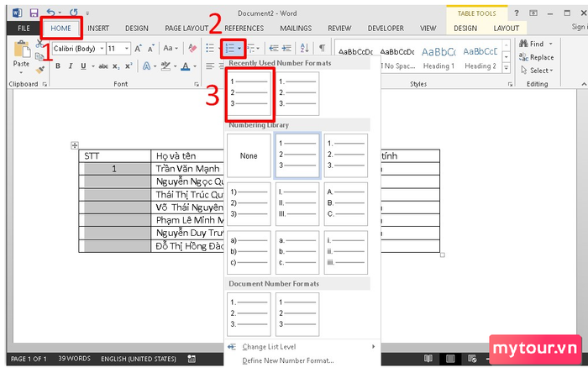Click Define New Number Format

288,360
